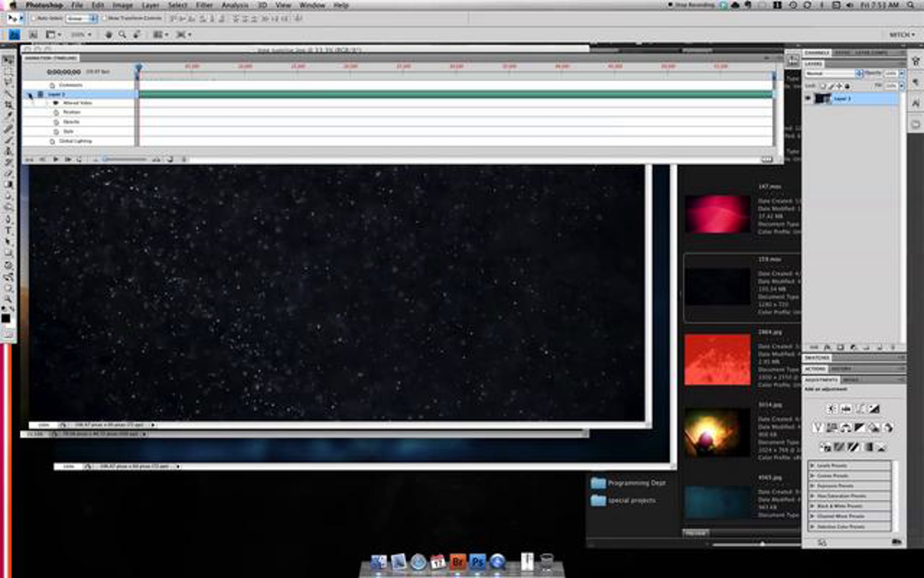
Task: Click the Zoom tool in the application bar
Action: tap(122, 35)
